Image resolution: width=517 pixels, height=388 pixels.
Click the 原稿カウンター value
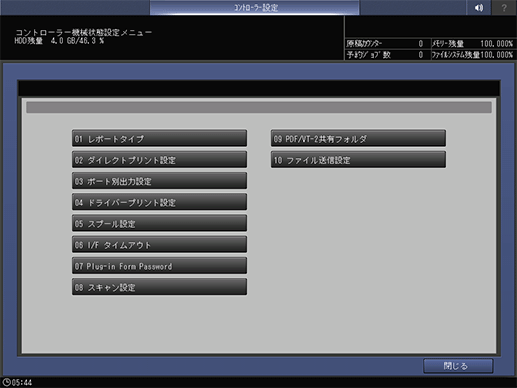pyautogui.click(x=421, y=44)
